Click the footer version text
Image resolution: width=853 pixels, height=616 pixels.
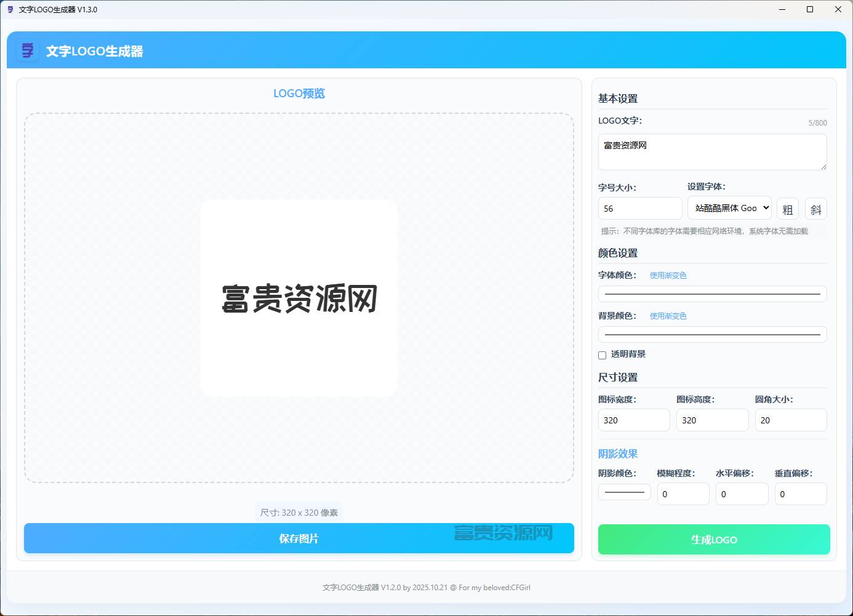(426, 588)
